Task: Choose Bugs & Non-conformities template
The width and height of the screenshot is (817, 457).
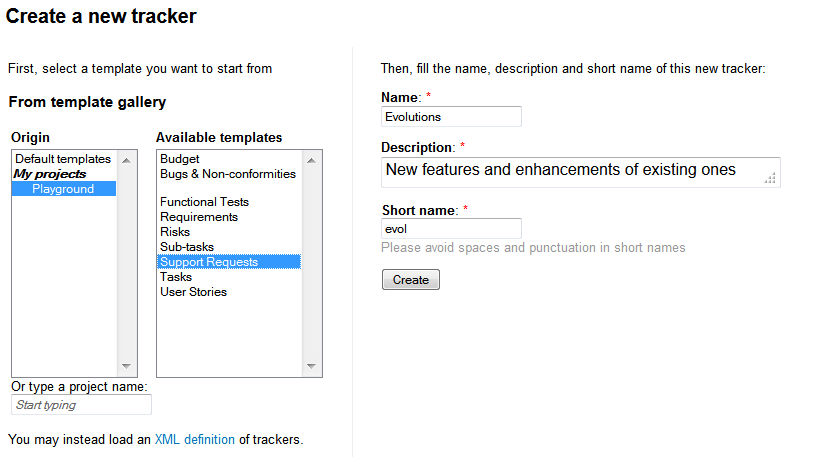Action: point(229,174)
